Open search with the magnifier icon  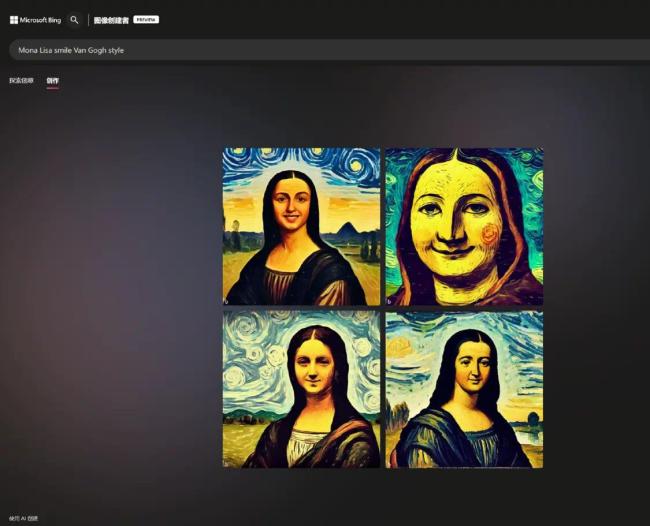[74, 20]
